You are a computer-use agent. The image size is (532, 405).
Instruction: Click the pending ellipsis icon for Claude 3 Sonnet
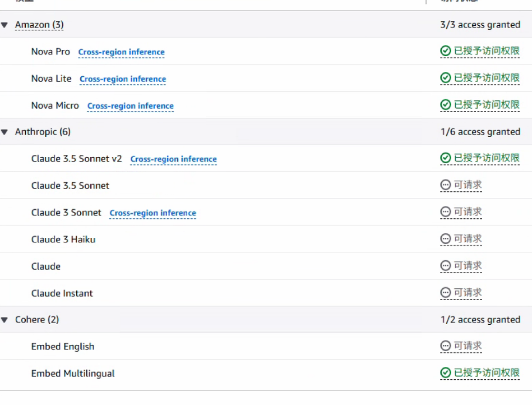[446, 212]
